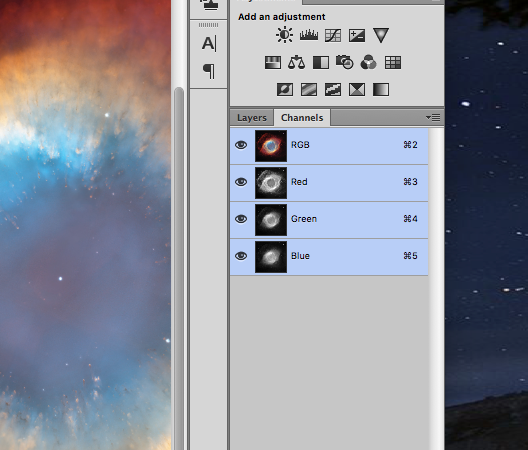Viewport: 528px width, 450px height.
Task: Add a Threshold adjustment
Action: click(x=333, y=90)
